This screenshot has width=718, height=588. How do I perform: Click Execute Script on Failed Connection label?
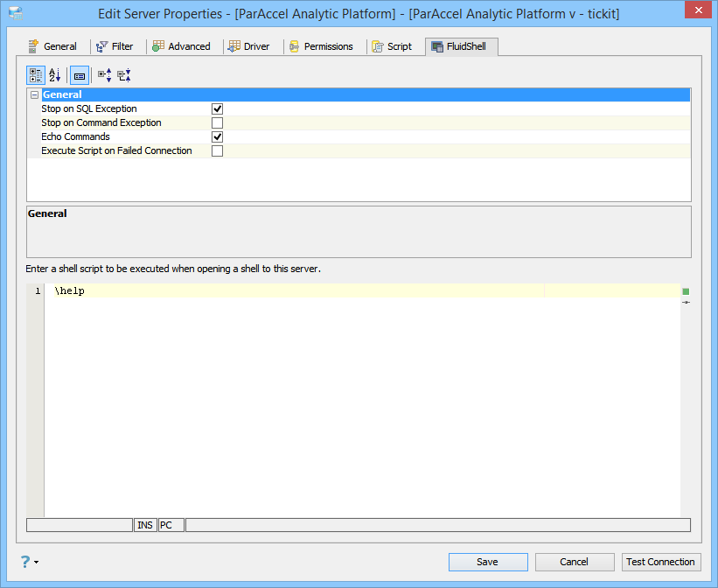(116, 150)
